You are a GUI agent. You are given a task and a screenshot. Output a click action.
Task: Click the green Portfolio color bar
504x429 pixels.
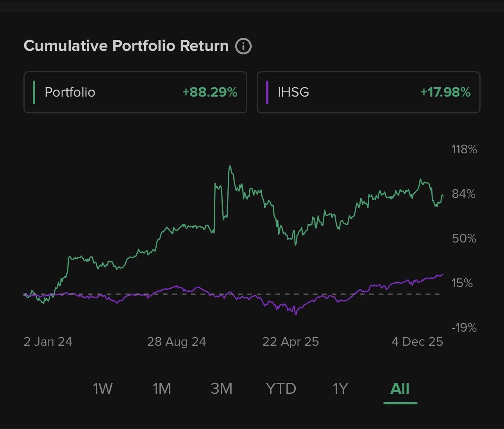click(x=34, y=92)
